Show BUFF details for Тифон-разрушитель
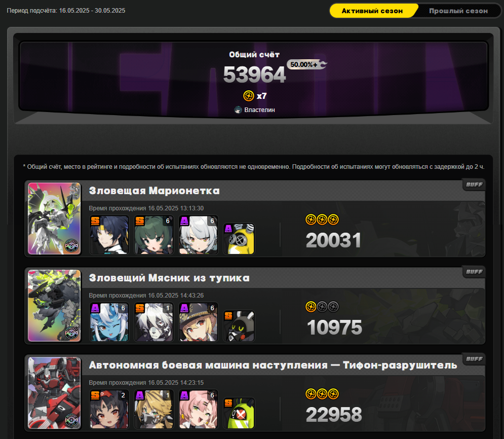This screenshot has height=439, width=504. (474, 358)
